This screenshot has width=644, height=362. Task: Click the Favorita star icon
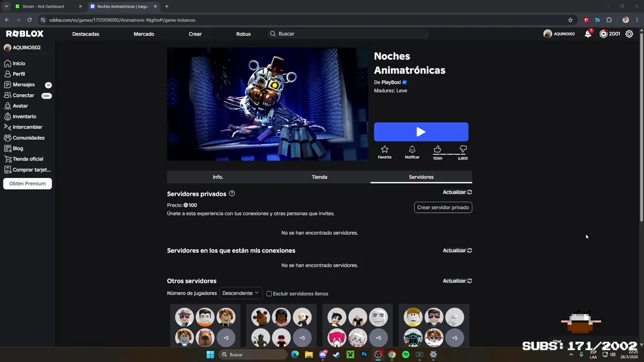click(384, 149)
